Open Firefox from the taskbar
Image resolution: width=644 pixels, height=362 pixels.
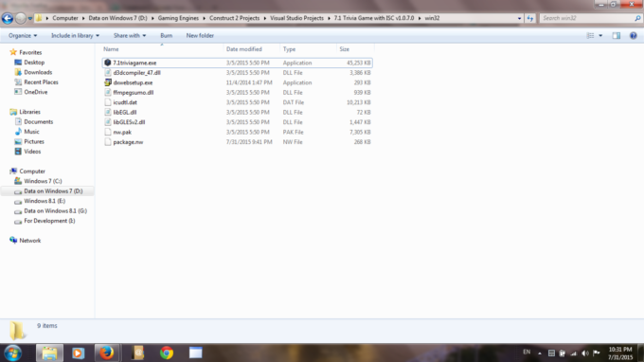107,353
